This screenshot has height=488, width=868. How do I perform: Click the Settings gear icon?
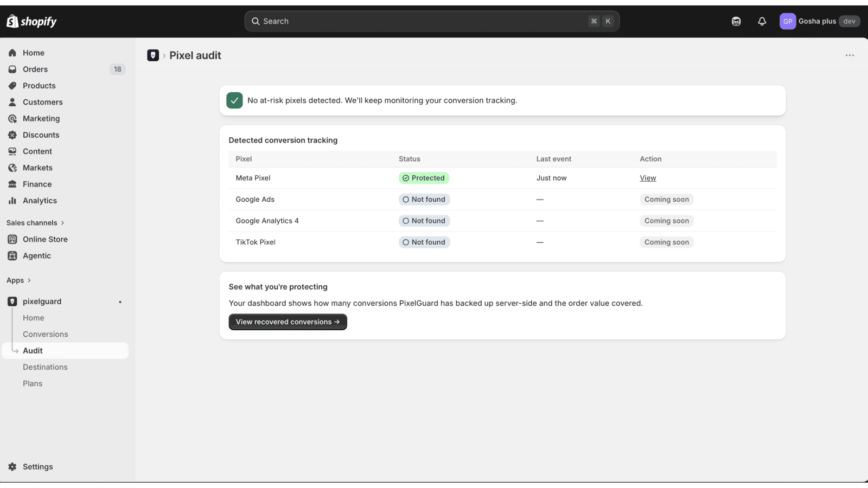(12, 467)
